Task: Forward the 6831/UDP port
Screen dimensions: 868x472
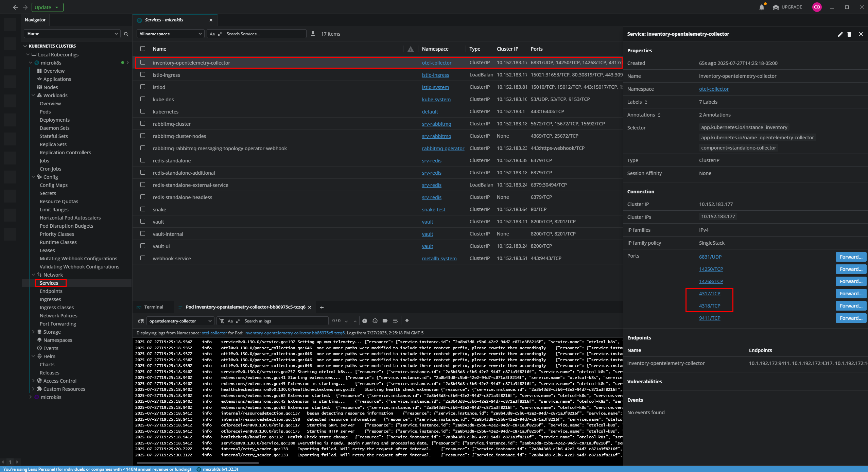Action: (x=851, y=257)
